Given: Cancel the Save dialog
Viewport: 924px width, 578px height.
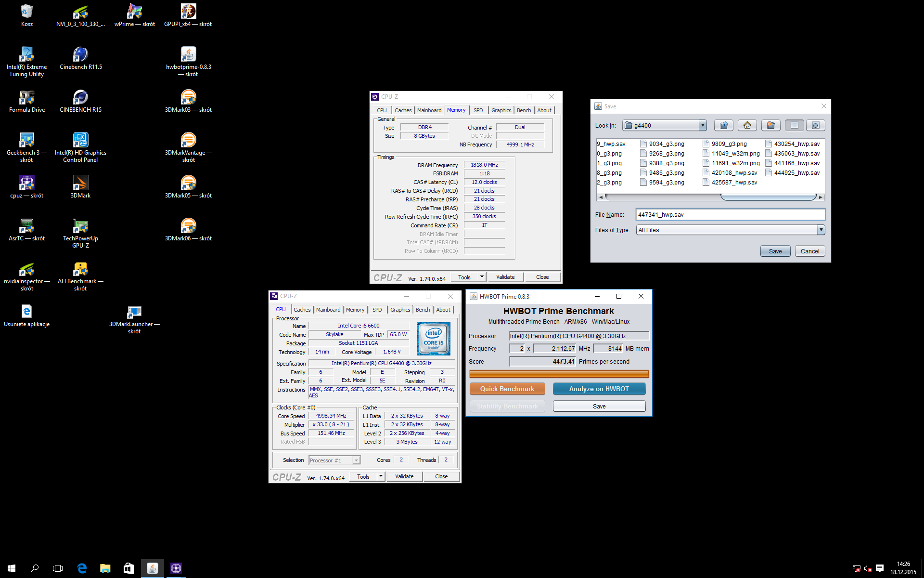Looking at the screenshot, I should coord(810,251).
